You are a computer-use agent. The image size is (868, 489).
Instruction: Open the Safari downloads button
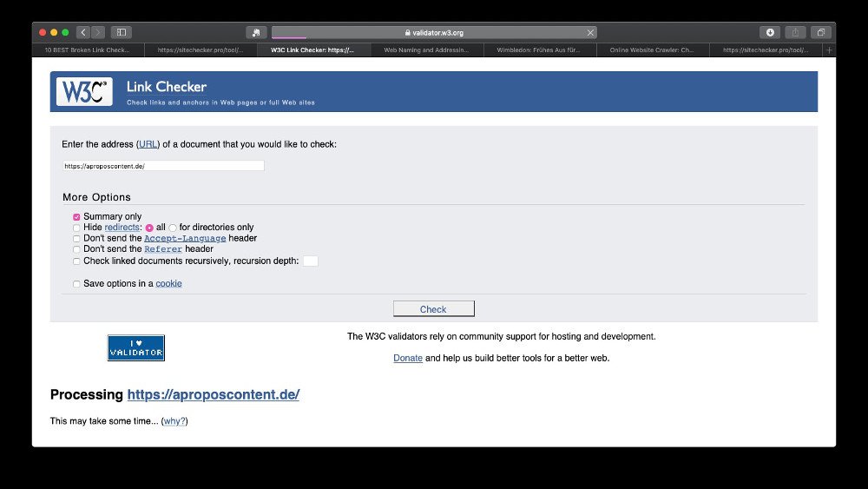(769, 33)
